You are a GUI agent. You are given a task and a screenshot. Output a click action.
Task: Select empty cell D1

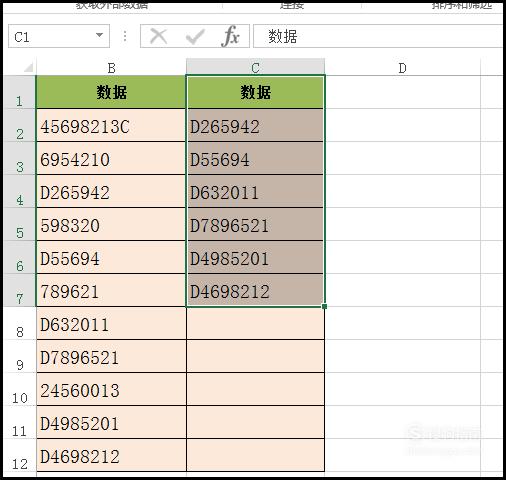point(403,92)
